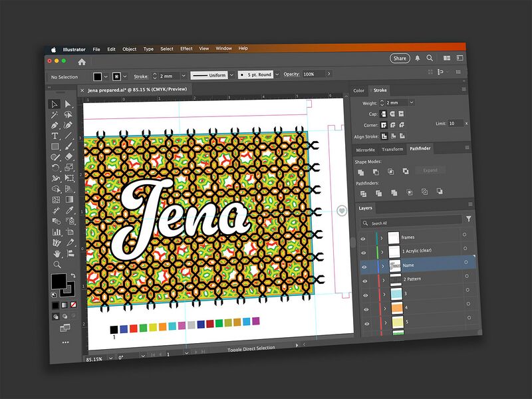Close the Jena prepared.ai document tab
Viewport: 532px width, 399px height.
click(x=82, y=90)
